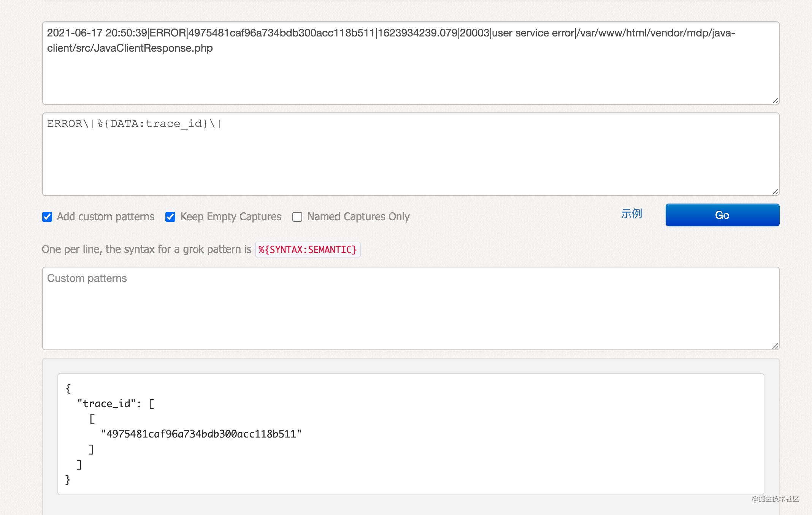Grab resize handle of Custom patterns textarea

(x=775, y=346)
